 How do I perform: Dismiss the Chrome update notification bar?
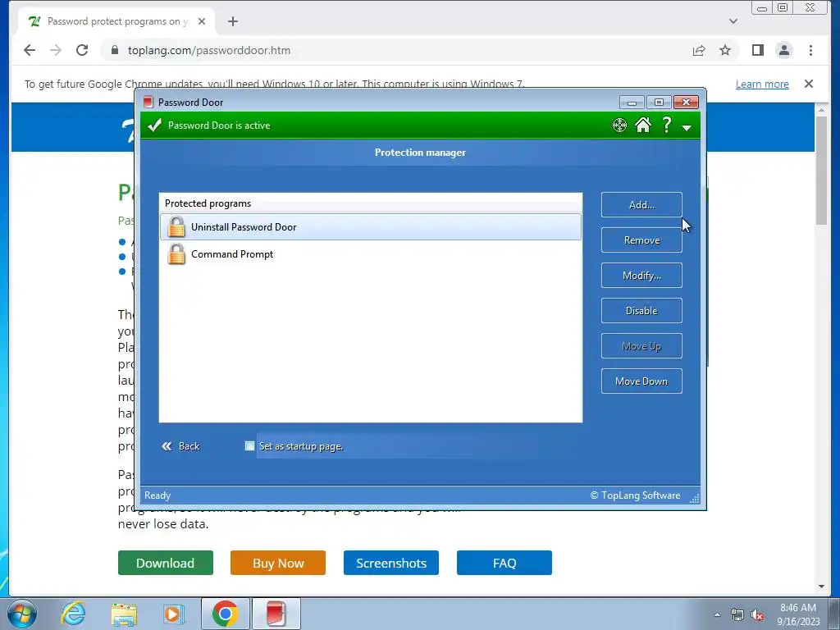click(808, 84)
